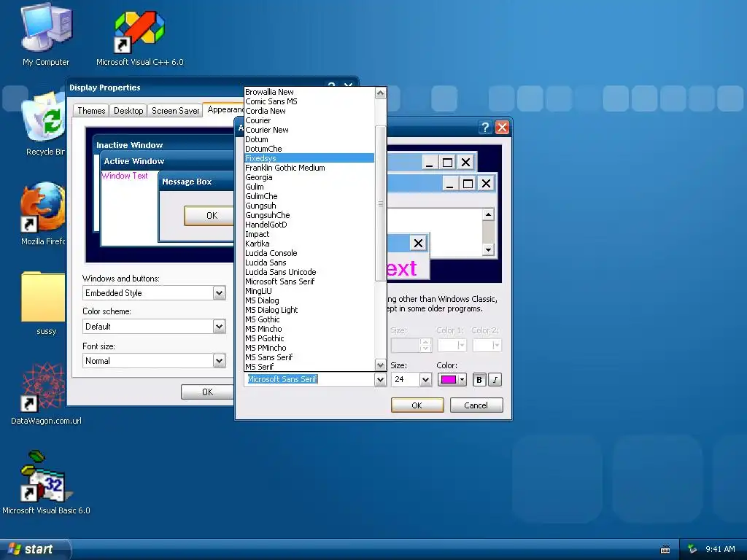The width and height of the screenshot is (747, 560).
Task: Open Color scheme dropdown showing Default
Action: pyautogui.click(x=154, y=326)
